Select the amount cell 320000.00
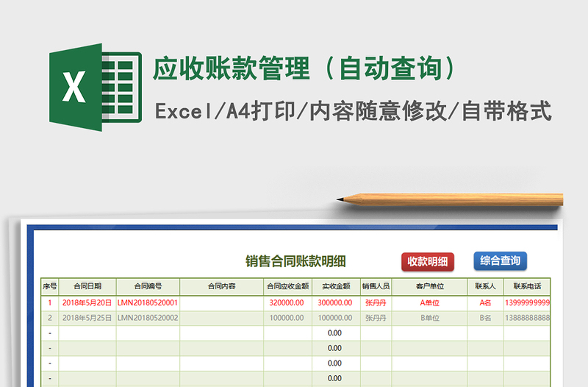 pyautogui.click(x=287, y=303)
